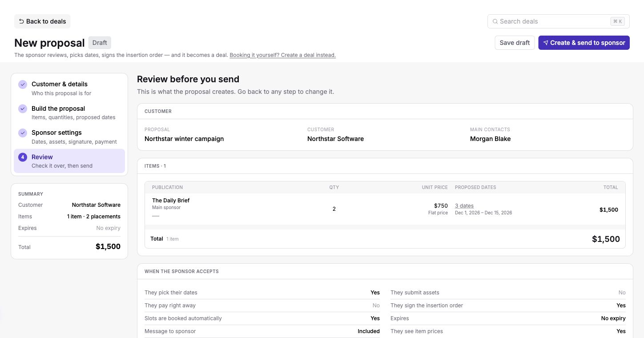Click the step 4 number badge for Review
The width and height of the screenshot is (644, 338).
[x=23, y=157]
